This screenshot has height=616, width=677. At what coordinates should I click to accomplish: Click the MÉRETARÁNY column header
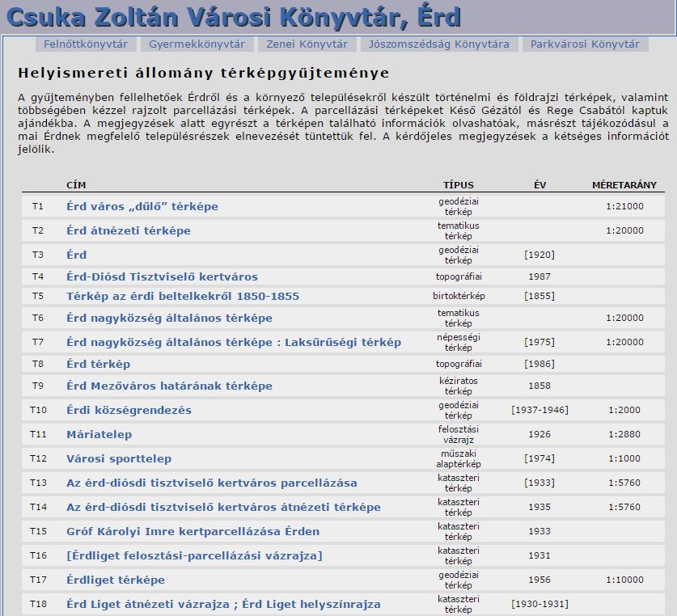[x=624, y=185]
